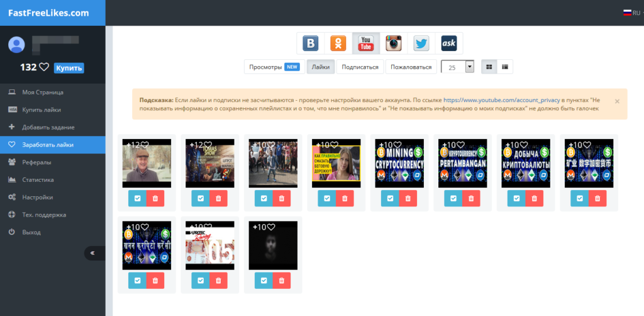
Task: Delete the Mining Cryptocurrency task
Action: (x=408, y=198)
